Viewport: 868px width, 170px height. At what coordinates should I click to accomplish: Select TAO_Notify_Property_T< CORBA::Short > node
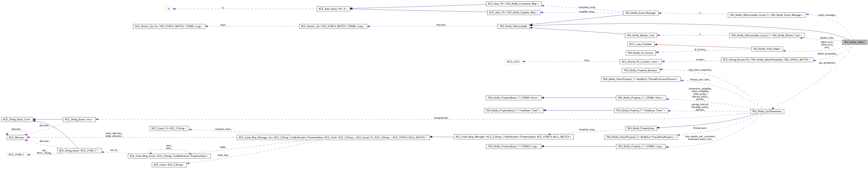pos(637,98)
